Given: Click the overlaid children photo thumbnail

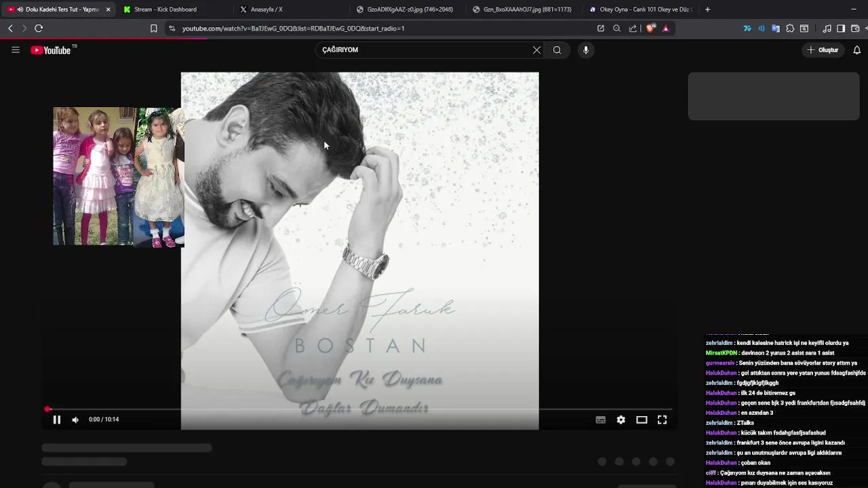Looking at the screenshot, I should [119, 176].
